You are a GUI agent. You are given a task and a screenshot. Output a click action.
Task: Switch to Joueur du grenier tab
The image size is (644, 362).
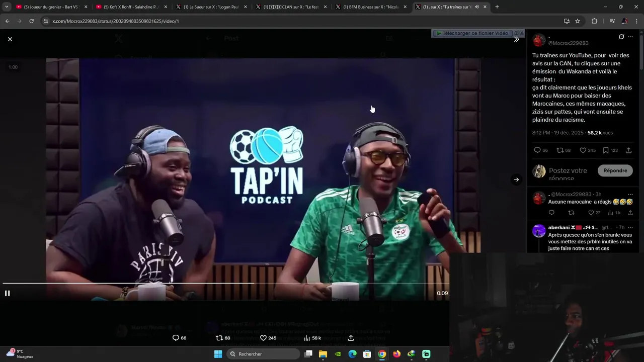[50, 7]
